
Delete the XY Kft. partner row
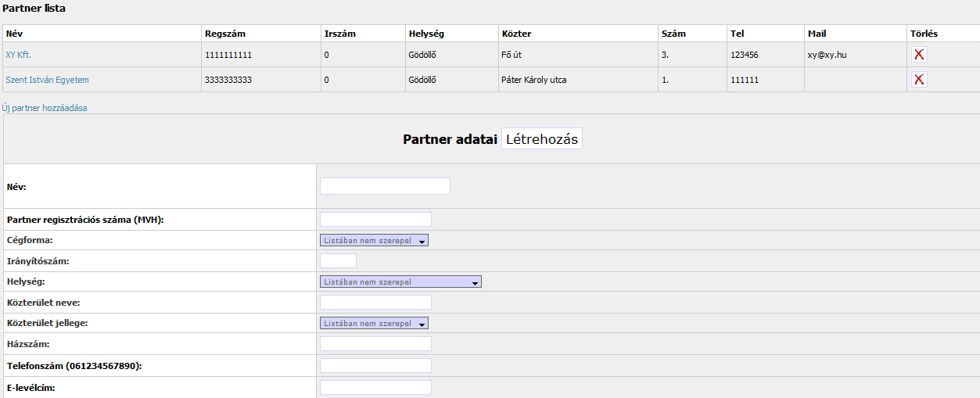point(919,55)
